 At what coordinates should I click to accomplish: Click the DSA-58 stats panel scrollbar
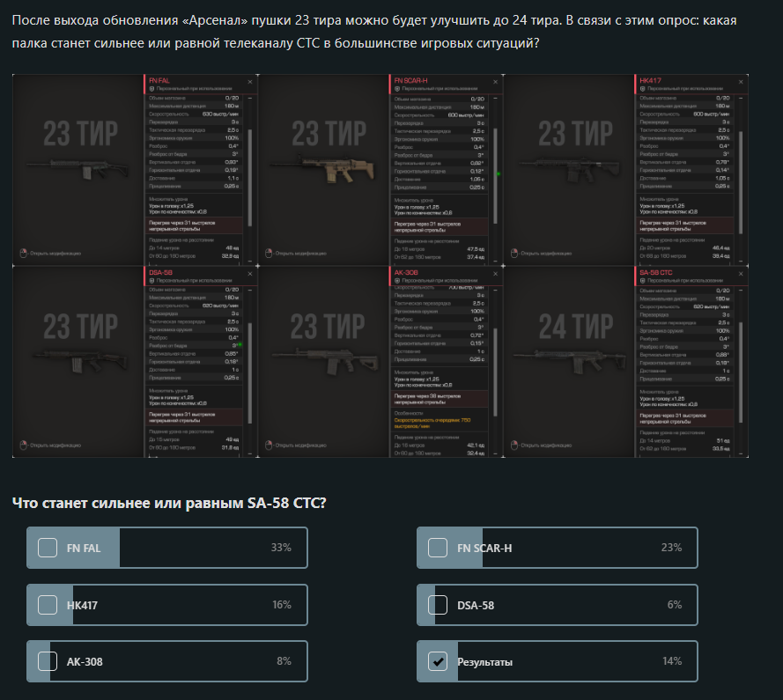(x=249, y=373)
